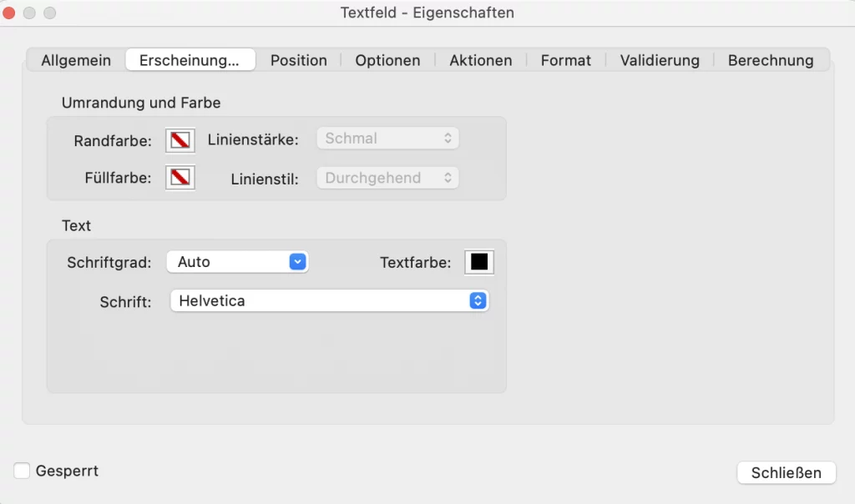Switch to the Optionen tab
This screenshot has width=855, height=504.
387,60
